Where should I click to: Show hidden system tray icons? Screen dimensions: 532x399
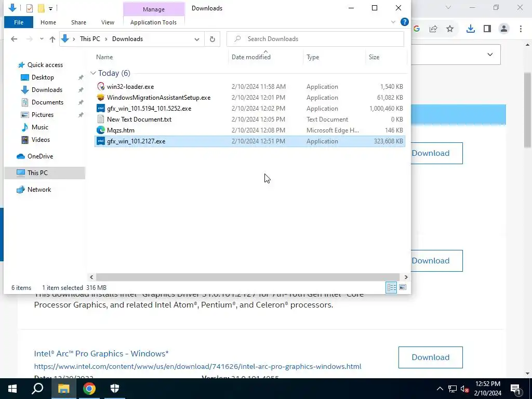tap(440, 389)
